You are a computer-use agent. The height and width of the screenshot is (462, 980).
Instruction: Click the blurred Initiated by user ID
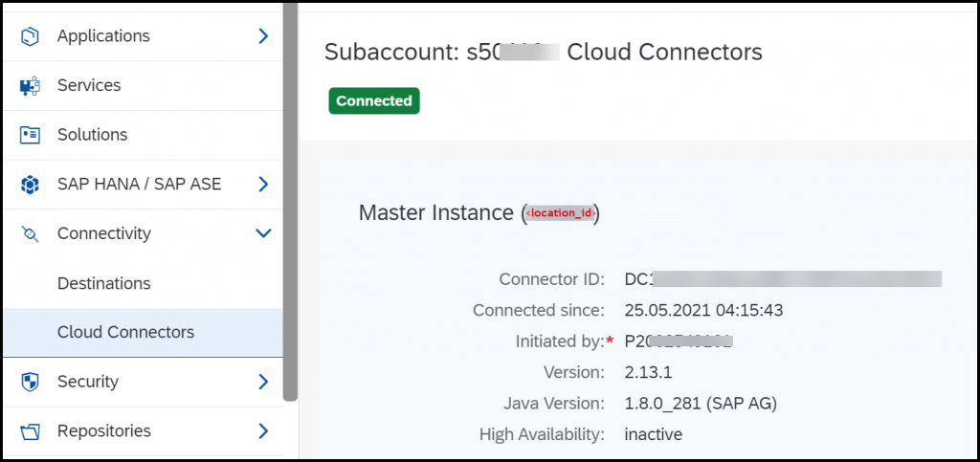coord(679,341)
